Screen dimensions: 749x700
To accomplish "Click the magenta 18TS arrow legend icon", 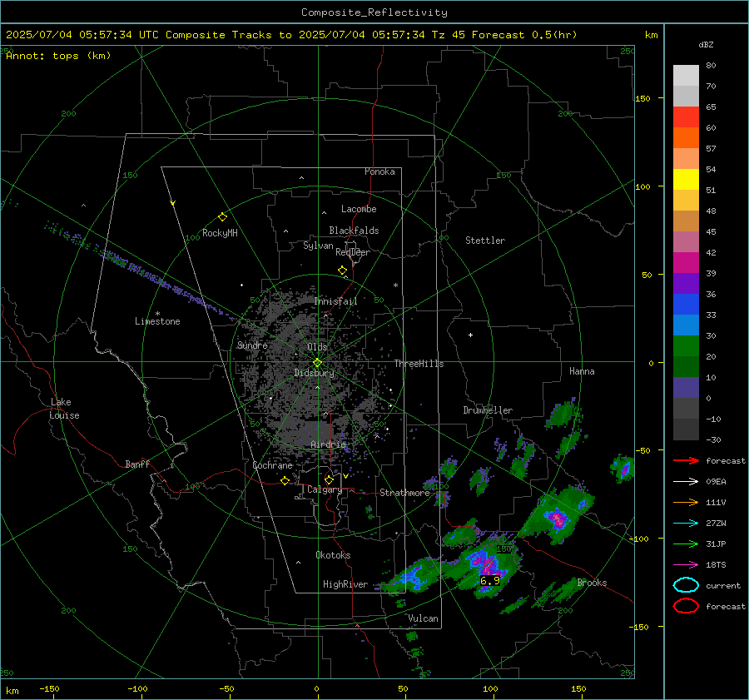I will click(x=686, y=565).
